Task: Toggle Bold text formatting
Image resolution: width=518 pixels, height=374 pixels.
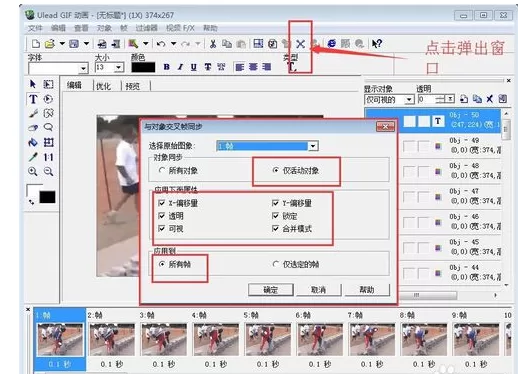Action: click(x=167, y=67)
